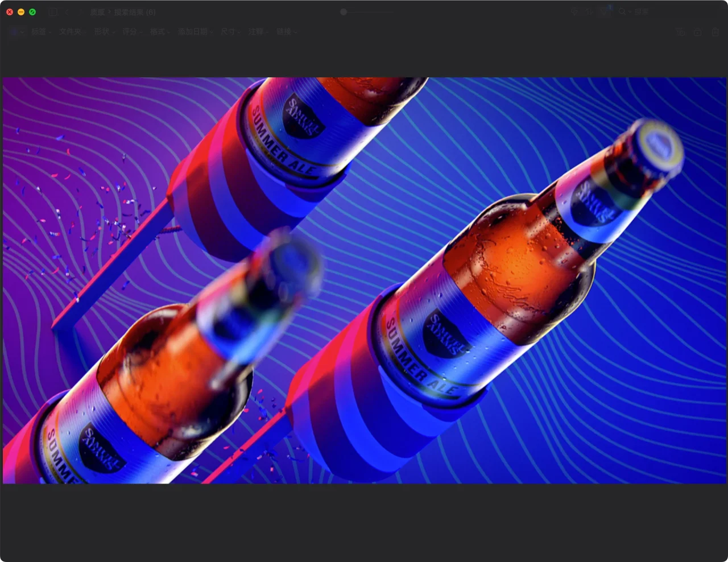Go back with the left arrow
728x562 pixels.
point(67,12)
